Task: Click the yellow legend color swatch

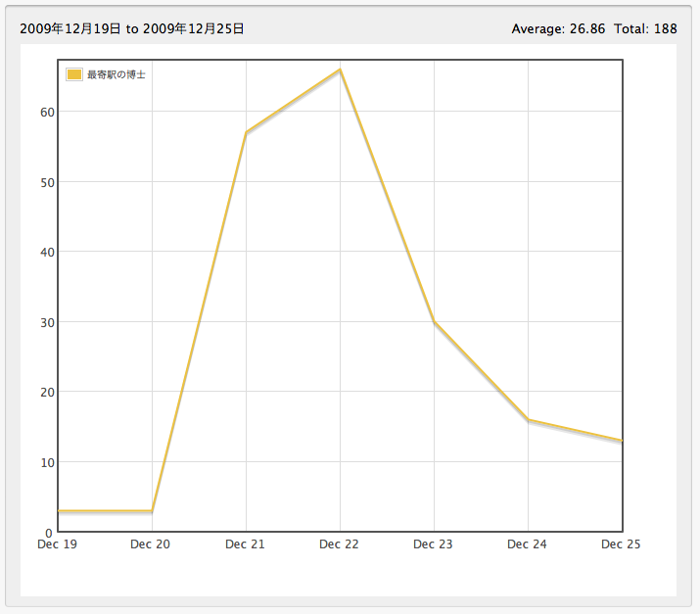Action: [74, 74]
